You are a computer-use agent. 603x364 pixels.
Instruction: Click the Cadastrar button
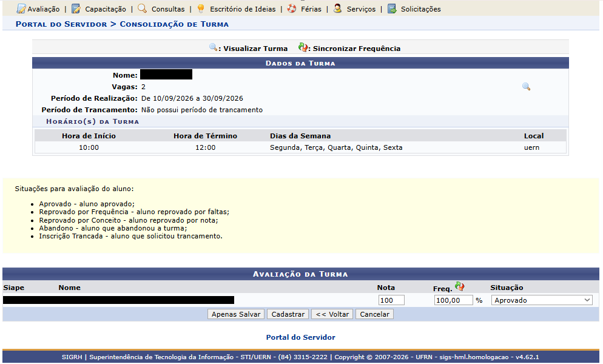click(288, 314)
